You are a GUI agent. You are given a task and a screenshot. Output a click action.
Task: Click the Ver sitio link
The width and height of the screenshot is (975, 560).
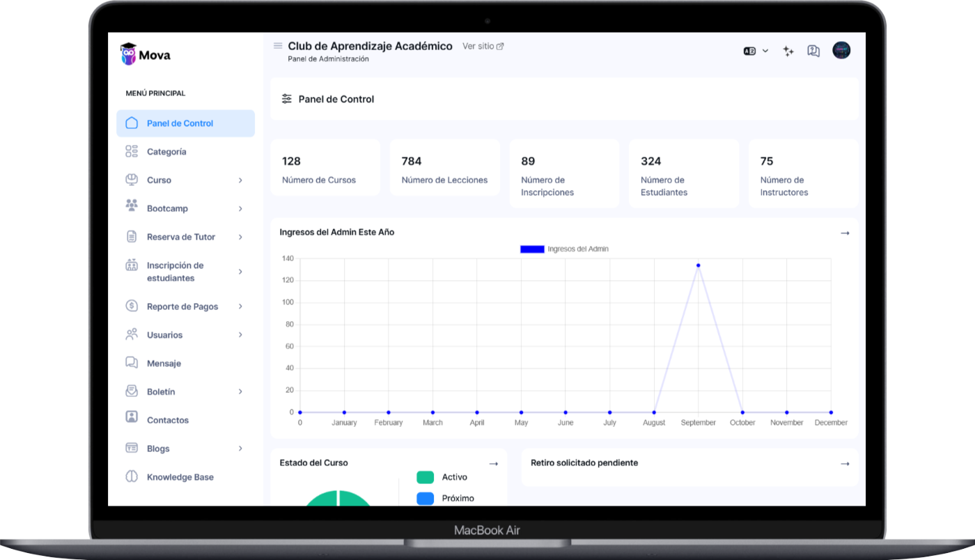click(x=483, y=46)
